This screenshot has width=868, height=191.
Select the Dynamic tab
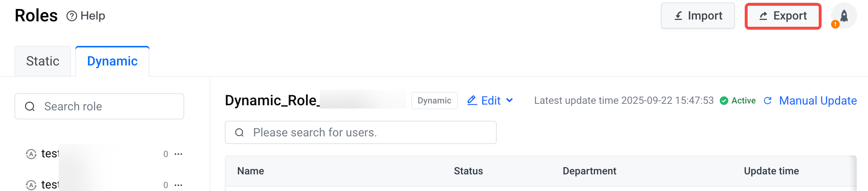(x=112, y=61)
